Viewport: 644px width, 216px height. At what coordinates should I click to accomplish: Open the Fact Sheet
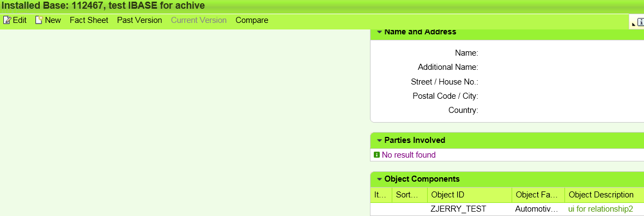(x=89, y=20)
